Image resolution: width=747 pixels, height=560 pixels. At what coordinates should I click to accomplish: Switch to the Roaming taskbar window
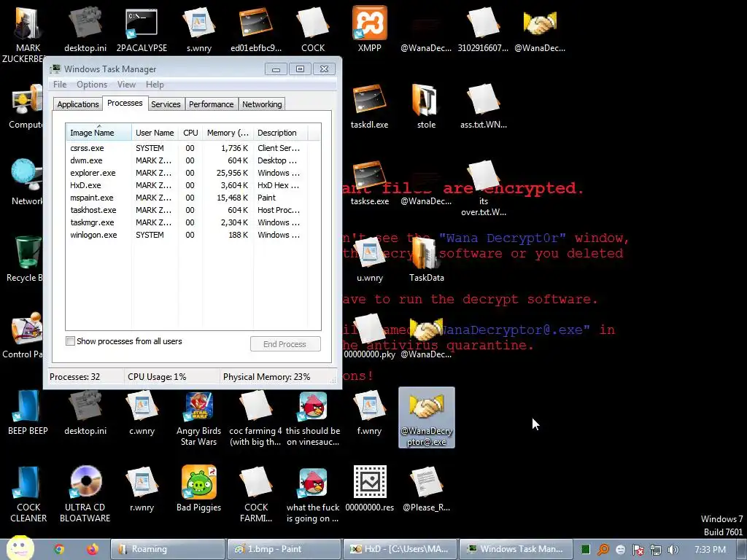tap(168, 549)
